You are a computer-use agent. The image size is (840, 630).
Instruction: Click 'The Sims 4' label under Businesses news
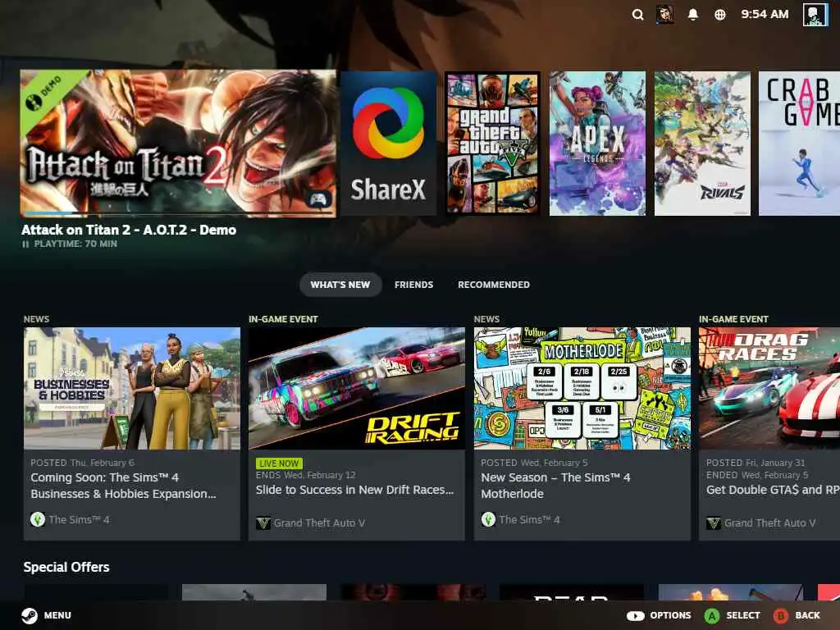coord(80,519)
